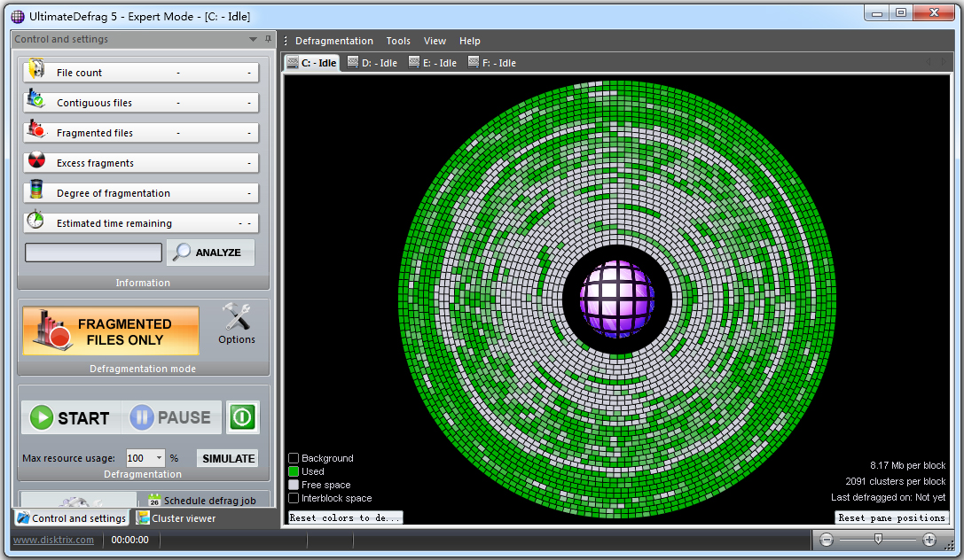
Task: Click Reset colors to default button
Action: click(x=345, y=517)
